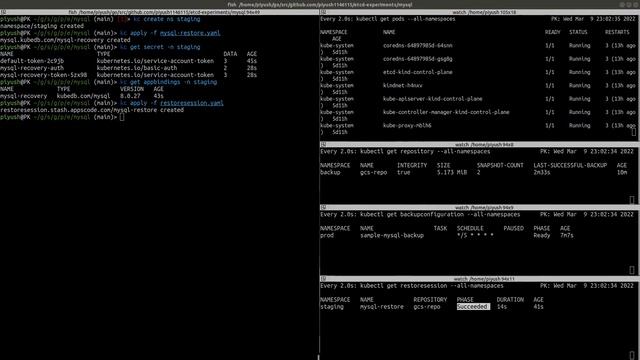
Task: Click the SNAPSHOT-COUNT column header
Action: tap(500, 165)
